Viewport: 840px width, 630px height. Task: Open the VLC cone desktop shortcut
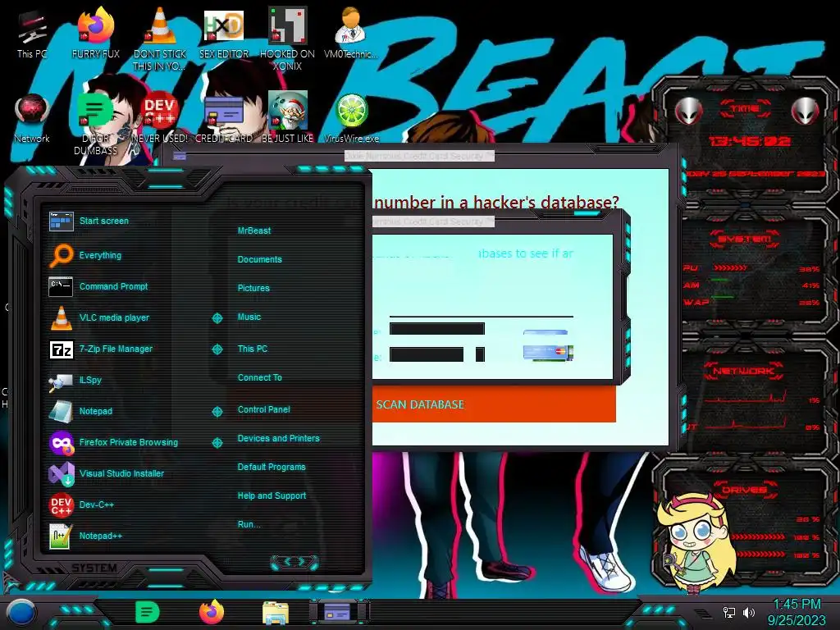point(160,39)
